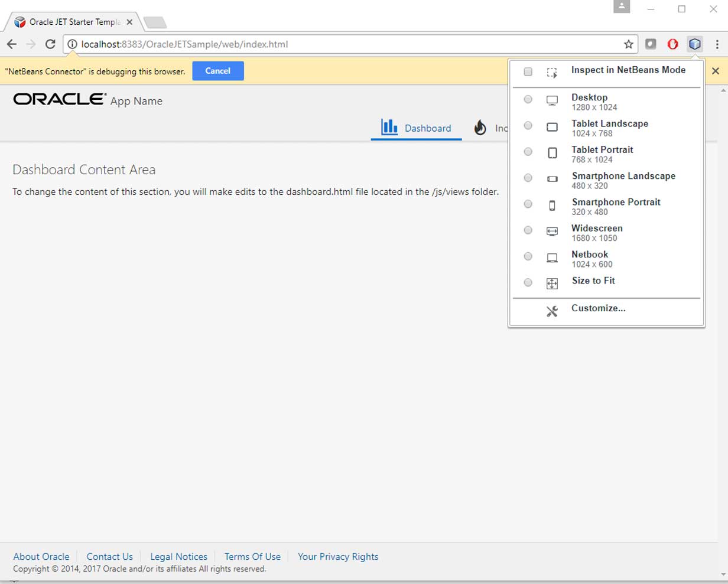Click the gray shield extension icon

[651, 44]
